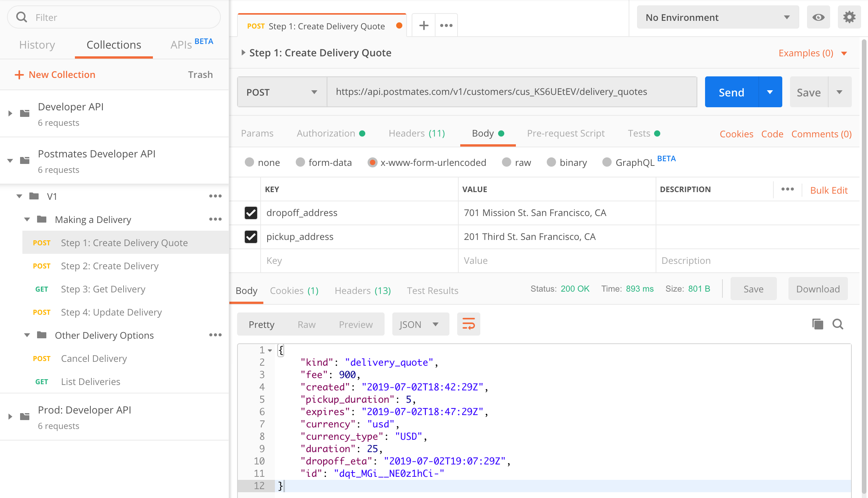Select GraphQL body type radio
868x498 pixels.
[607, 162]
